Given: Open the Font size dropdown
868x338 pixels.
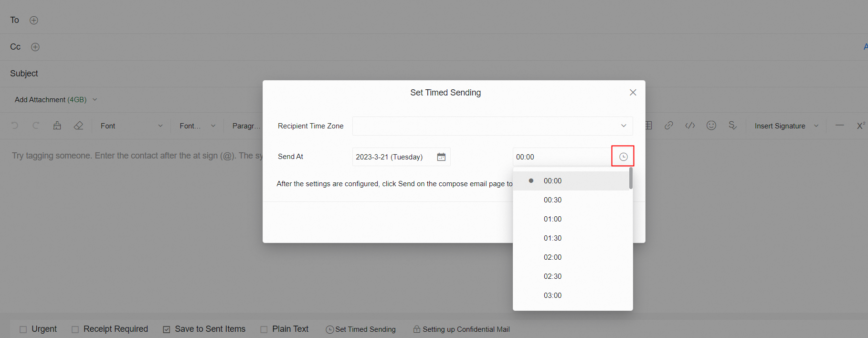Looking at the screenshot, I should [x=198, y=126].
